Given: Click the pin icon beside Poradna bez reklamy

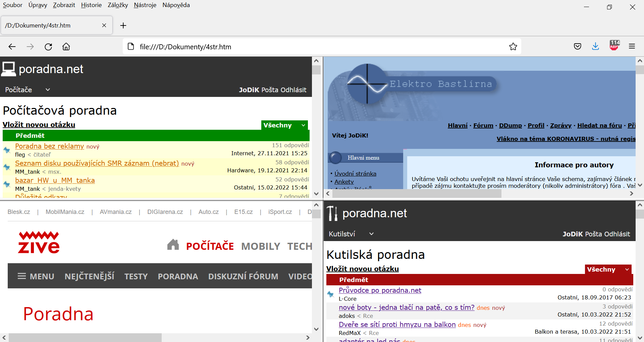Looking at the screenshot, I should (7, 150).
